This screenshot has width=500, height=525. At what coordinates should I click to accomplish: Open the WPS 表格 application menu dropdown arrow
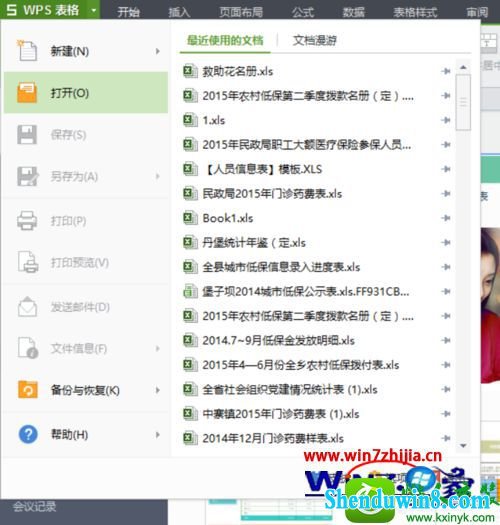pos(94,10)
